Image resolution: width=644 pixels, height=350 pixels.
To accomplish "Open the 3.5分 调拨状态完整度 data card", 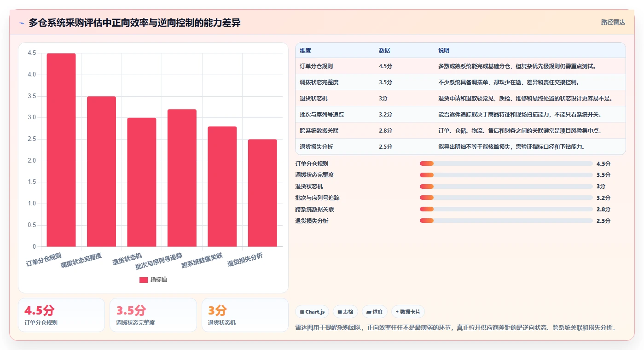I will click(x=153, y=315).
